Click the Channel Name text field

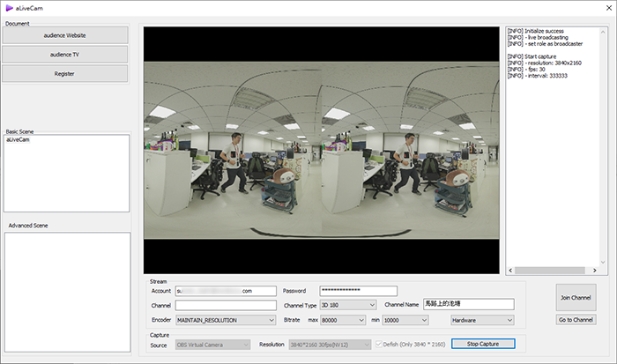coord(467,305)
